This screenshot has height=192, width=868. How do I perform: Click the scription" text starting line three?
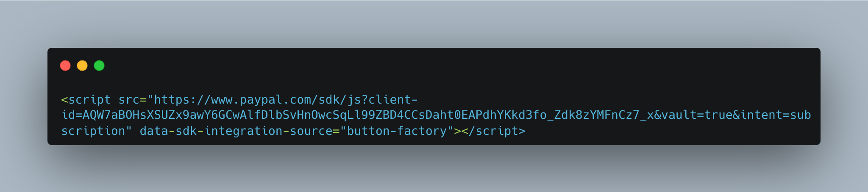[97, 131]
